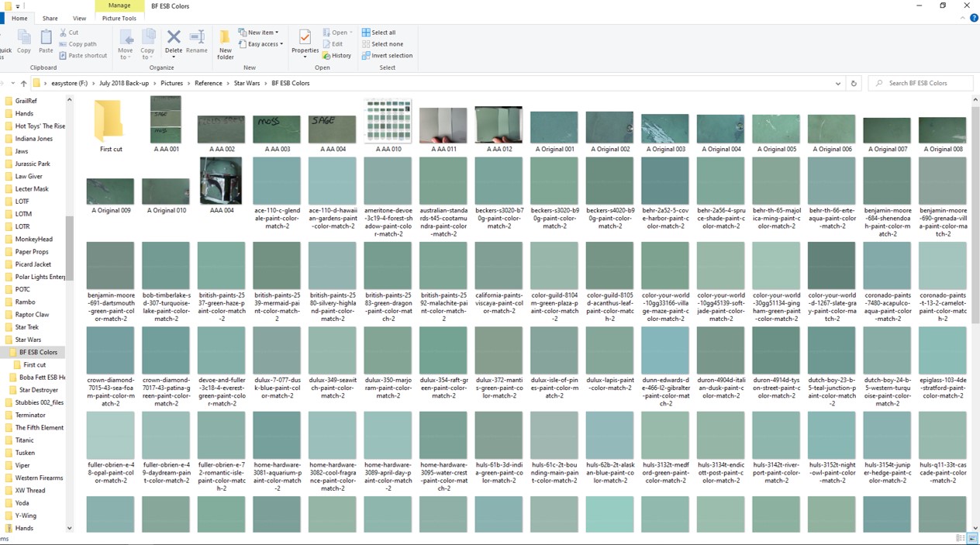Click the Search BF ESB Colors field

pyautogui.click(x=920, y=83)
